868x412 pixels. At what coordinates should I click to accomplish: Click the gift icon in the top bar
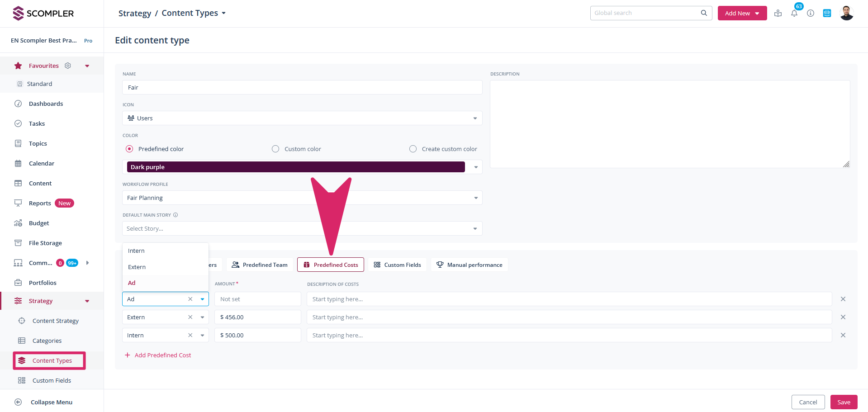[x=778, y=13]
